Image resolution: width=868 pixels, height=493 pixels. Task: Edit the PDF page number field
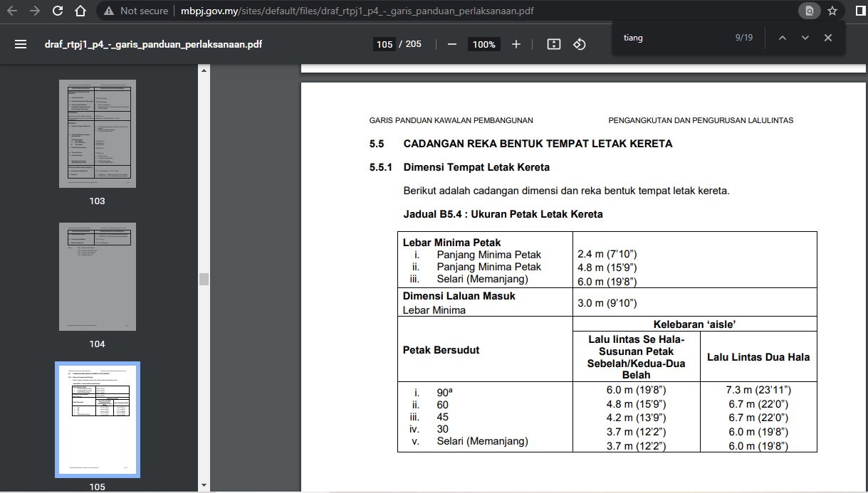pos(385,44)
